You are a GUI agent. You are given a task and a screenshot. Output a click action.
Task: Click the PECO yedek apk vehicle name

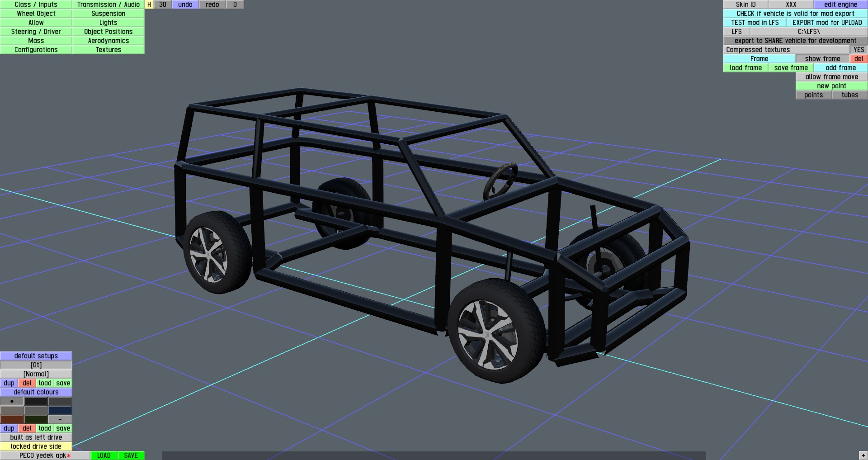coord(45,455)
